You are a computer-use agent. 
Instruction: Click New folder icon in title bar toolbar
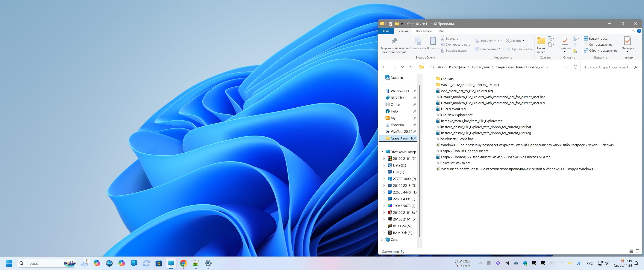[x=397, y=24]
